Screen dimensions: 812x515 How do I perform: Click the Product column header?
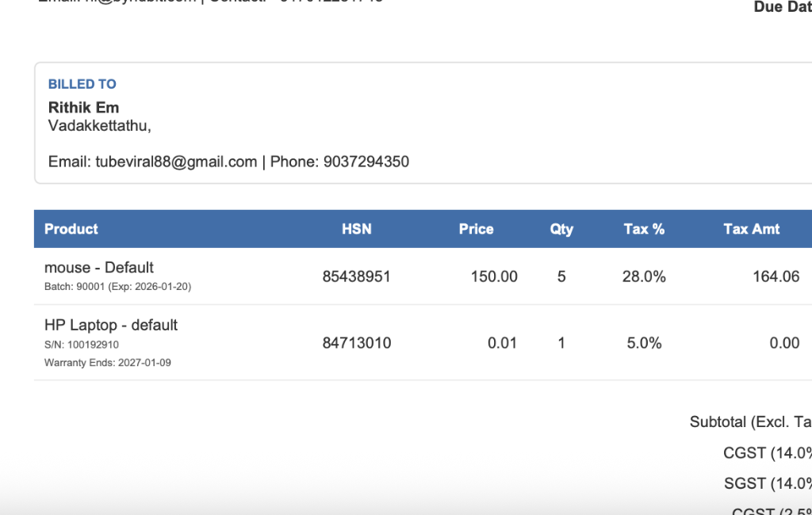[71, 229]
